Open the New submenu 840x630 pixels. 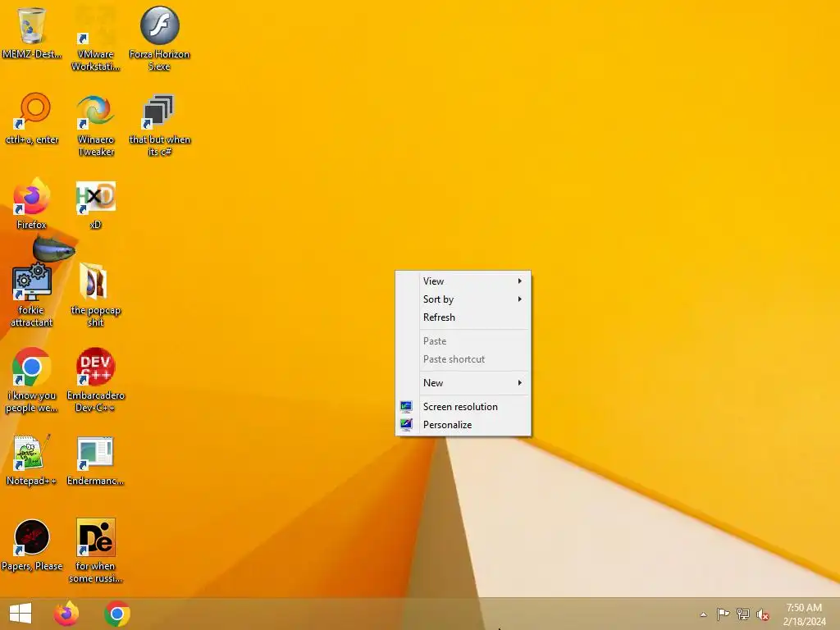click(463, 383)
